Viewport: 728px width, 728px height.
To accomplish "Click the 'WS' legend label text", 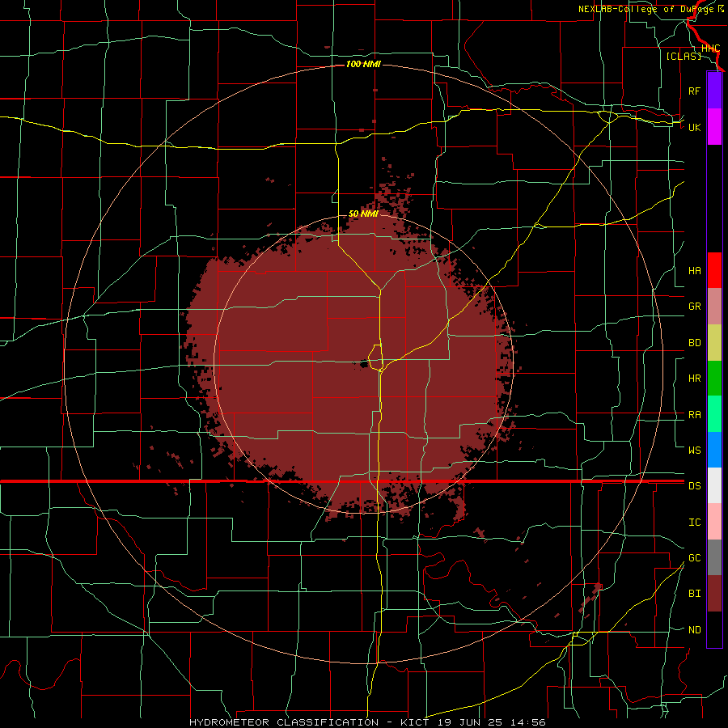I will [x=694, y=450].
